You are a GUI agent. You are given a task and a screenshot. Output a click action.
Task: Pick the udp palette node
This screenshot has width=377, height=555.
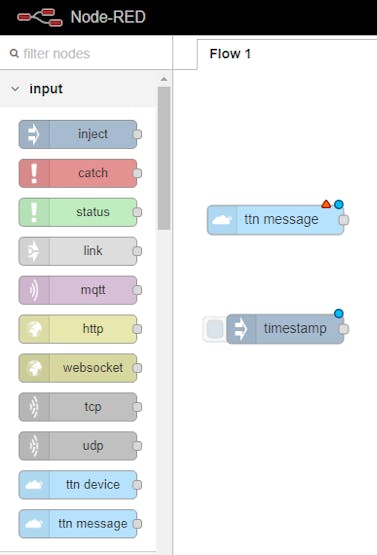coord(78,446)
